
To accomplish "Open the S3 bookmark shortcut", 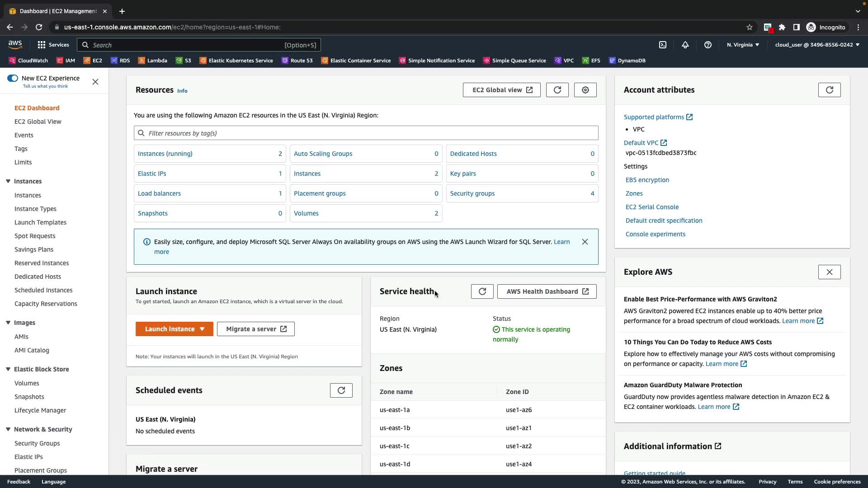I will click(x=184, y=61).
